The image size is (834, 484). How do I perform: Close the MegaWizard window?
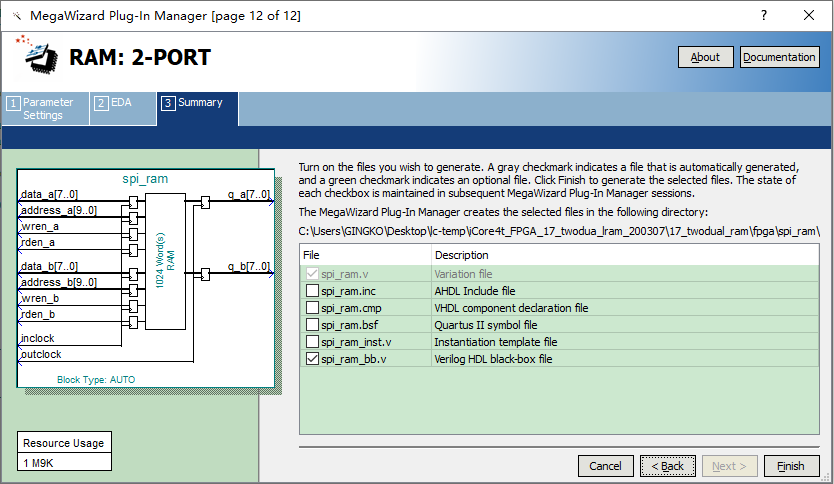[x=807, y=16]
